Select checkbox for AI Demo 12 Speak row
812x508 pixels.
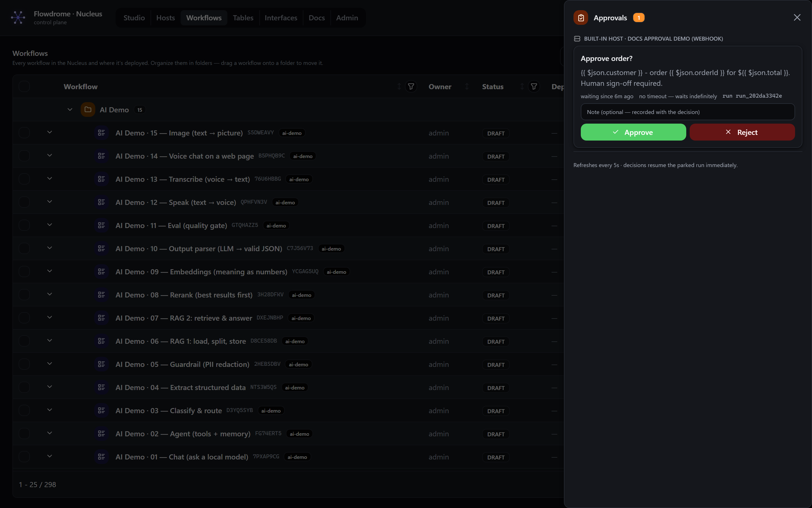(24, 202)
